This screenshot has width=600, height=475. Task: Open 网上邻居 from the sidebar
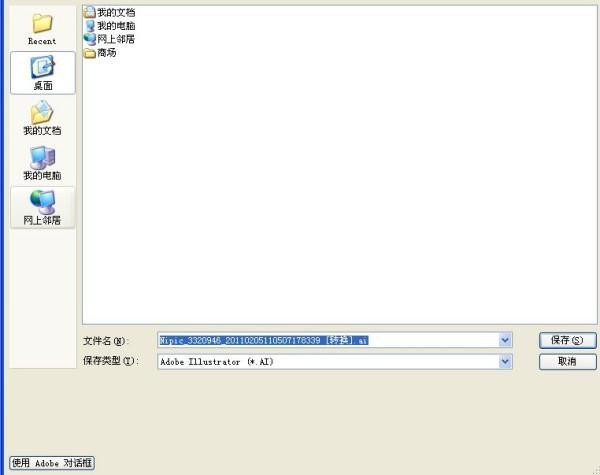click(x=42, y=207)
